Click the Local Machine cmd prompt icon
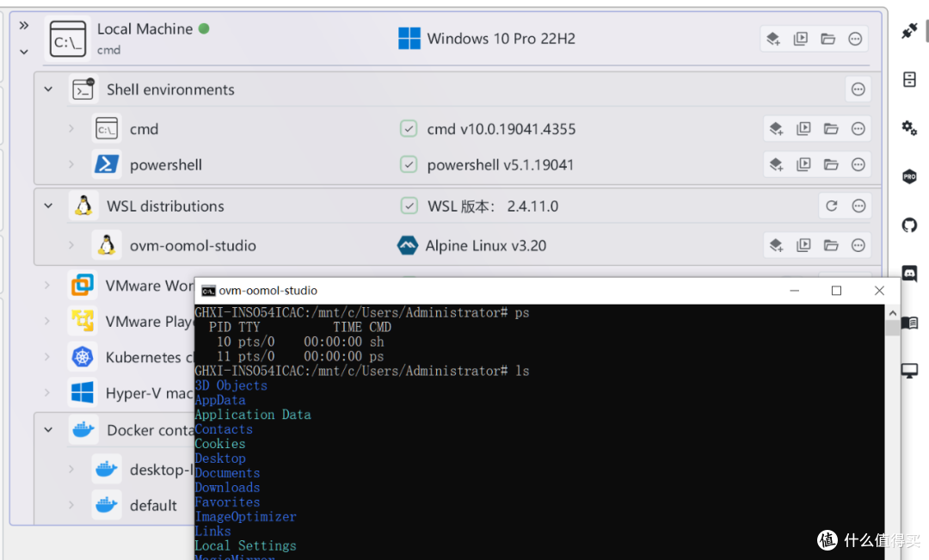Image resolution: width=929 pixels, height=560 pixels. coord(68,39)
